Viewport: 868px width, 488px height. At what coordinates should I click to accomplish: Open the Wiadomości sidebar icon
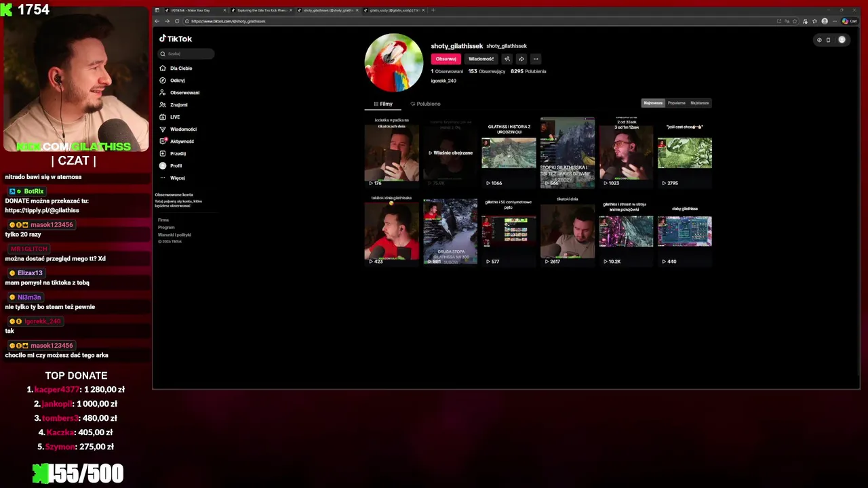pos(163,129)
